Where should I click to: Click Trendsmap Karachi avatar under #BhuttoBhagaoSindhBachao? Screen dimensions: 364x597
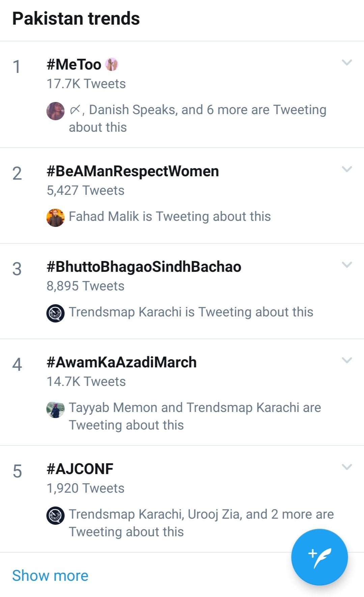pyautogui.click(x=55, y=313)
